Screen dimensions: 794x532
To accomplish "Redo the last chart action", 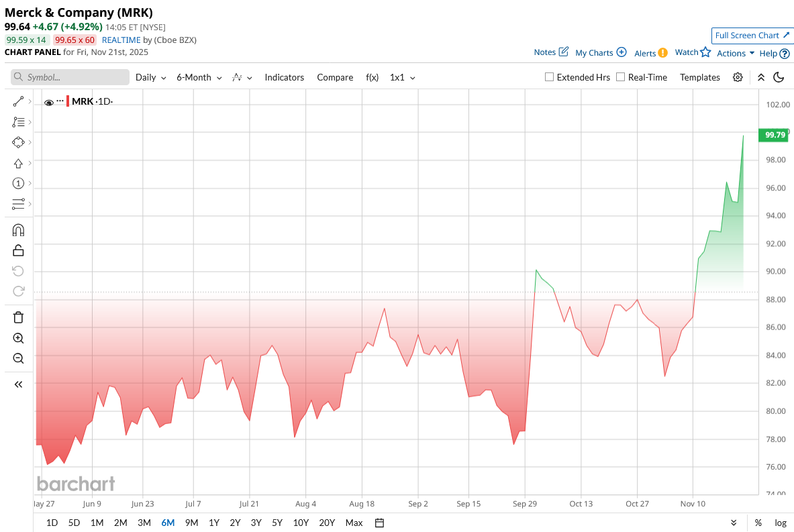I will coord(18,291).
